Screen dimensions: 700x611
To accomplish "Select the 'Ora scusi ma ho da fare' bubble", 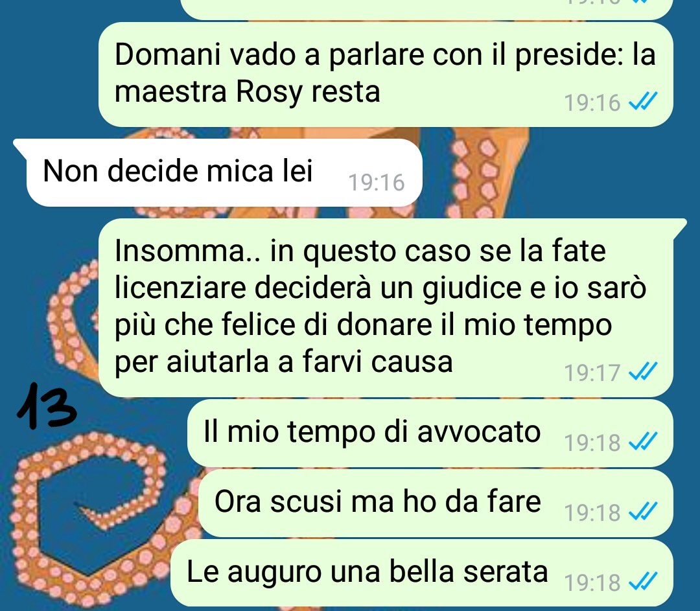I will pyautogui.click(x=436, y=503).
